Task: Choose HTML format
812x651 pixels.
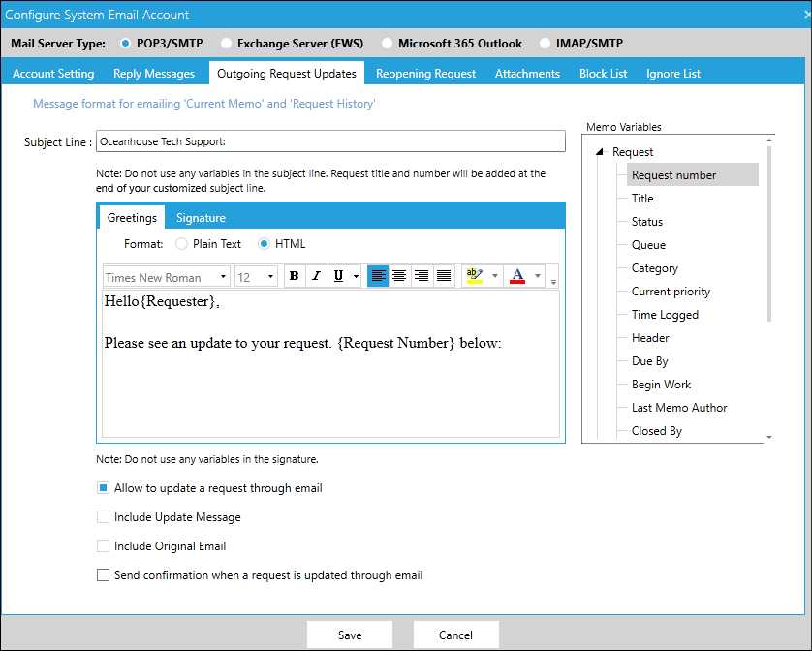Action: pyautogui.click(x=265, y=244)
